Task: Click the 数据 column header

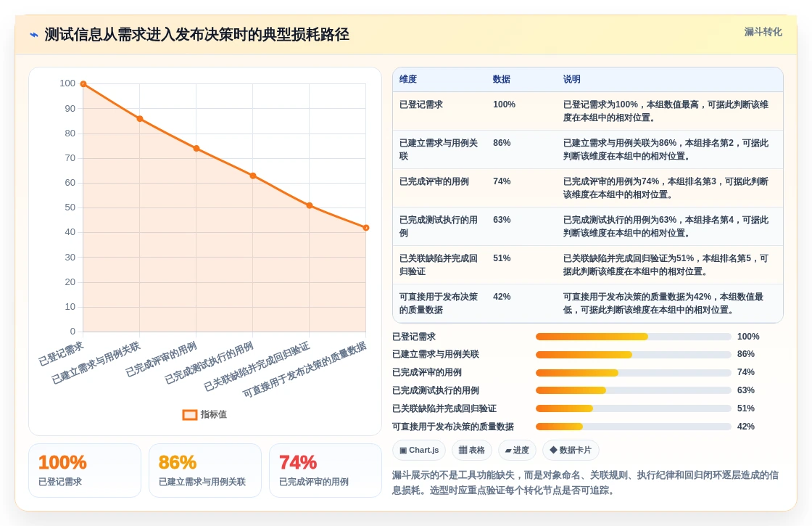Action: click(501, 79)
